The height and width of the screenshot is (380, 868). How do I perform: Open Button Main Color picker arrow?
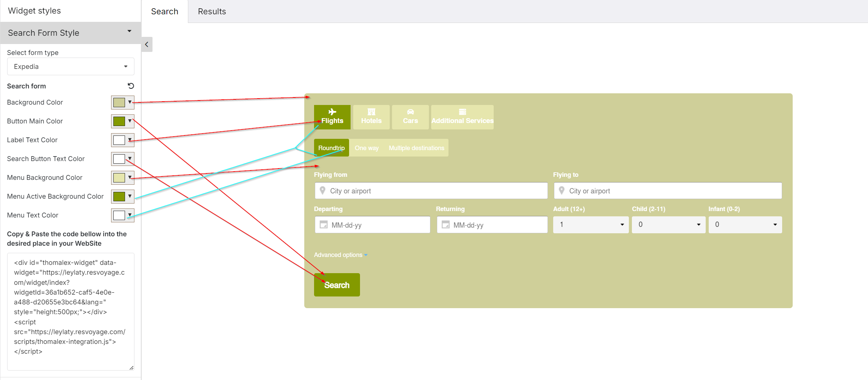pyautogui.click(x=130, y=121)
